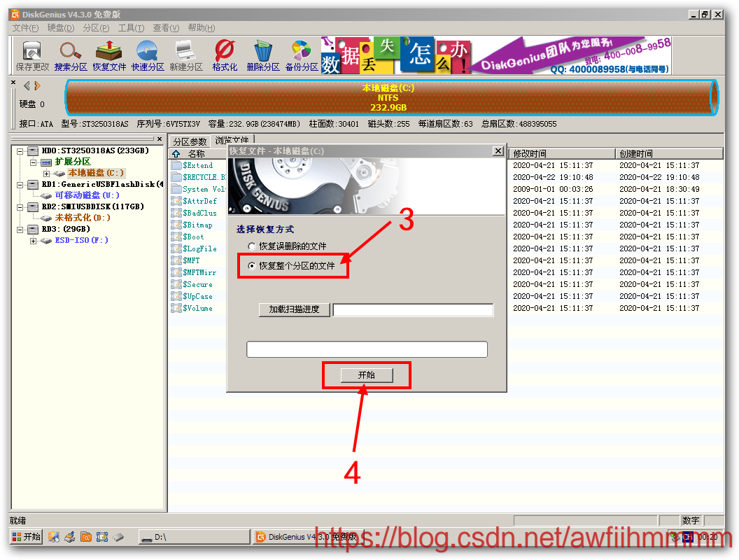The width and height of the screenshot is (739, 560).
Task: Launch the 恢复文件 file recovery tool
Action: click(x=109, y=56)
